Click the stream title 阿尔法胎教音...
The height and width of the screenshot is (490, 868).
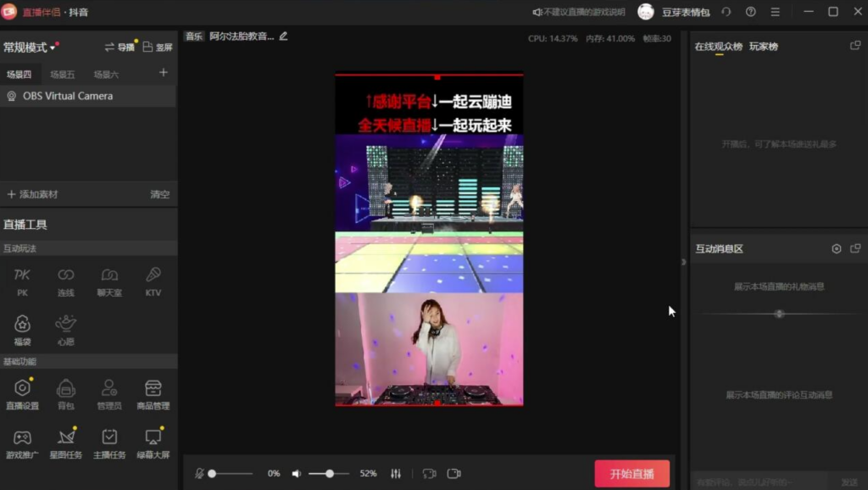[242, 36]
